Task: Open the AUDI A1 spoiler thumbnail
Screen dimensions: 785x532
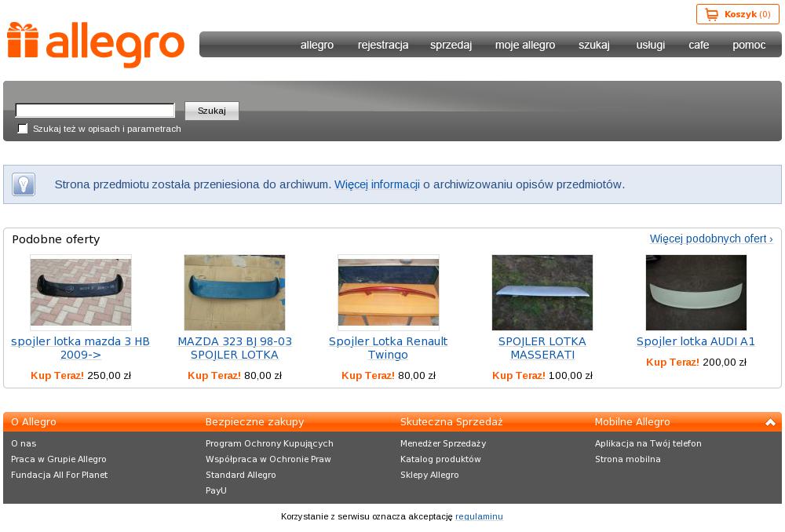Action: 696,293
